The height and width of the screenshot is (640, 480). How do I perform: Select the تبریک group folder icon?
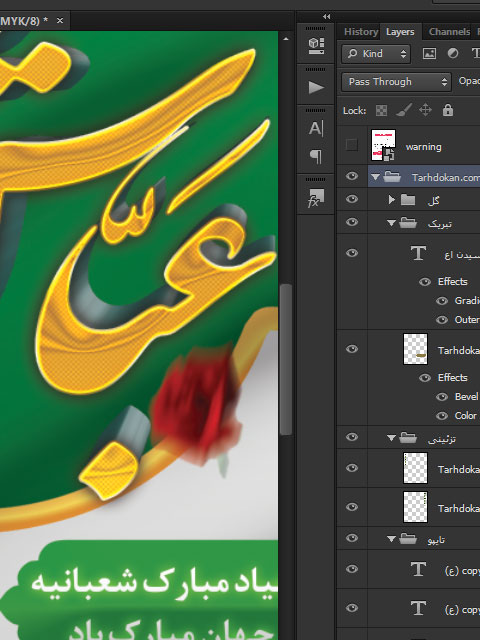(x=408, y=223)
